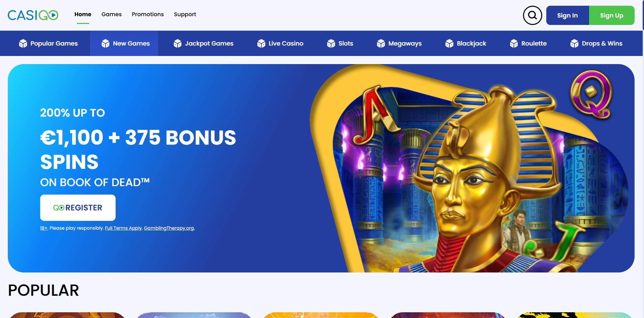
Task: Click the dice icon beside Popular Games
Action: pos(23,44)
